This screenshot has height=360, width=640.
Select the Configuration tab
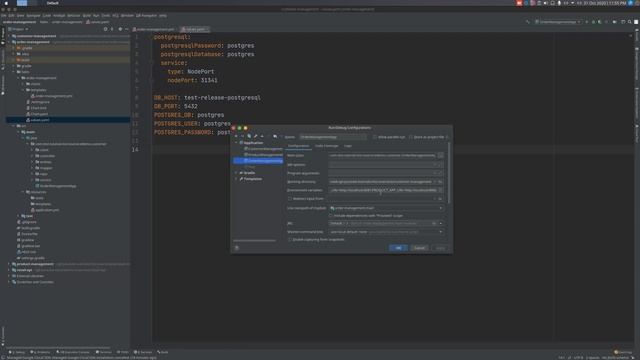[298, 146]
